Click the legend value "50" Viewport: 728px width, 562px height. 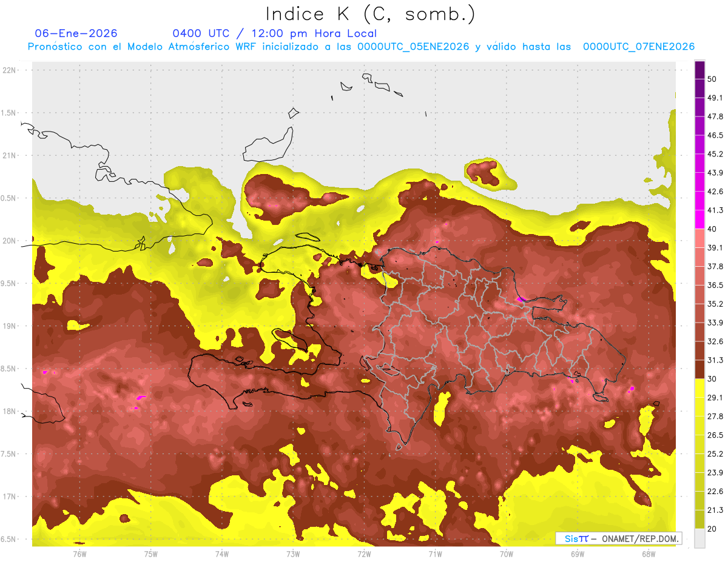tap(712, 79)
